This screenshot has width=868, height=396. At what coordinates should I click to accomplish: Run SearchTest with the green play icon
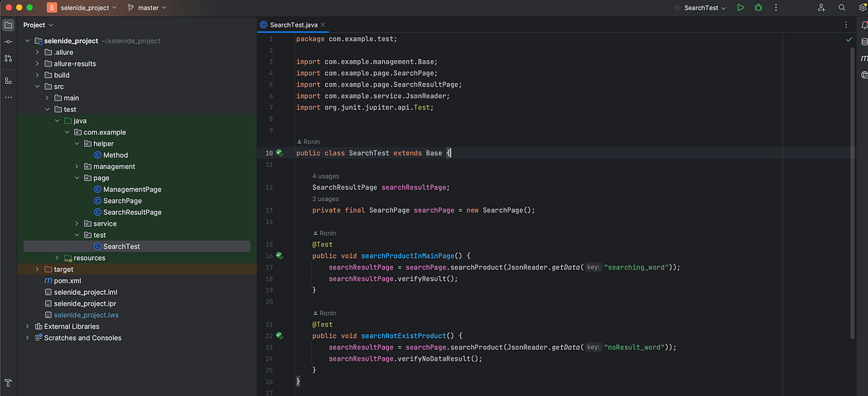click(740, 7)
